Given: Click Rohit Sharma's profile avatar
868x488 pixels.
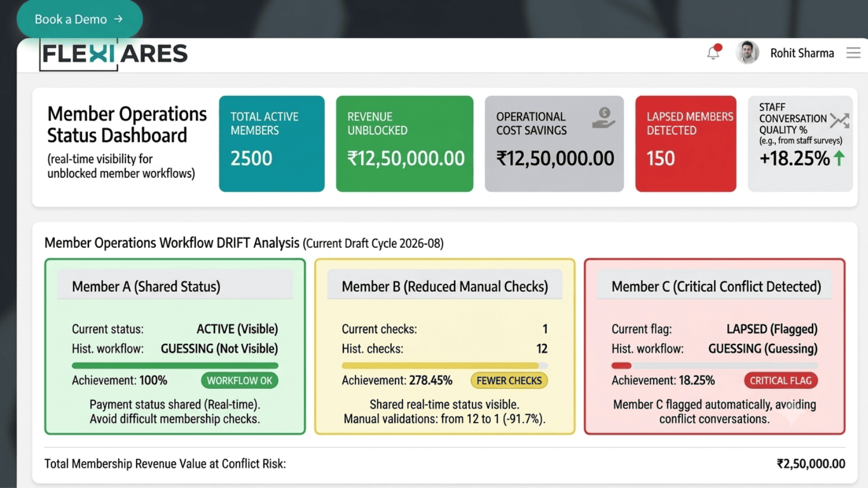Looking at the screenshot, I should (x=747, y=53).
